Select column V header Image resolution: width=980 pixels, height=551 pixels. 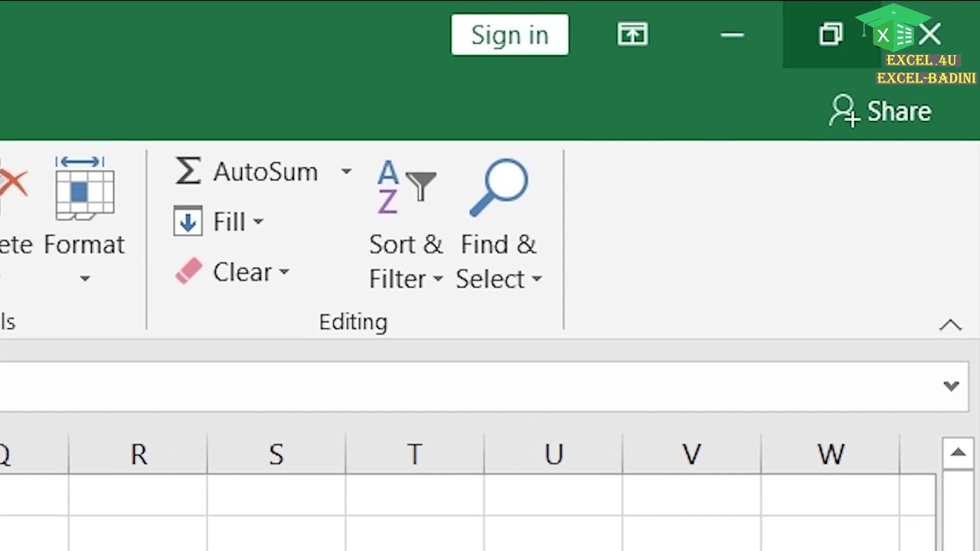tap(692, 455)
